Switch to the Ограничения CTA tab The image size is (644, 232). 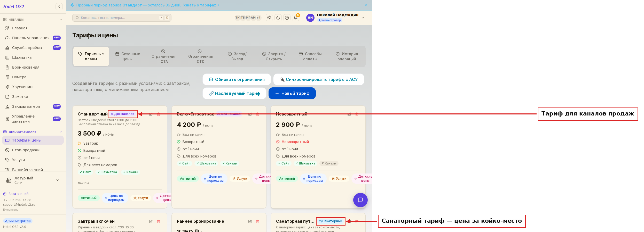164,56
